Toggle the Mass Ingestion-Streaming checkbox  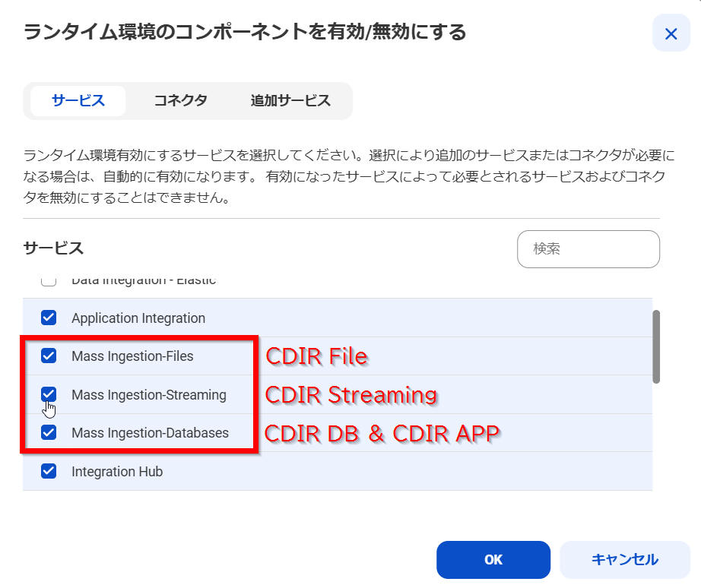click(x=49, y=394)
